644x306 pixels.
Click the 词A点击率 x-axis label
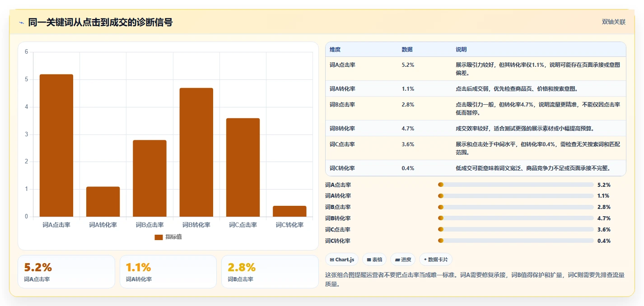pyautogui.click(x=56, y=225)
